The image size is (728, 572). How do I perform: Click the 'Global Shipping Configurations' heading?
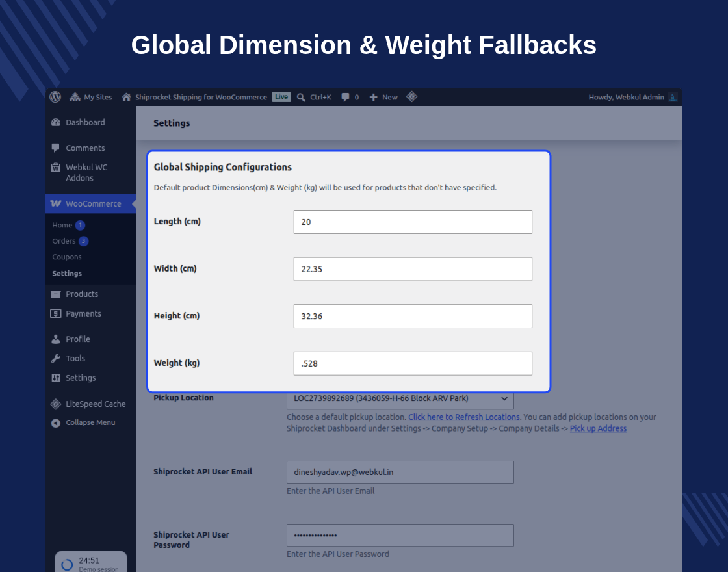click(223, 167)
